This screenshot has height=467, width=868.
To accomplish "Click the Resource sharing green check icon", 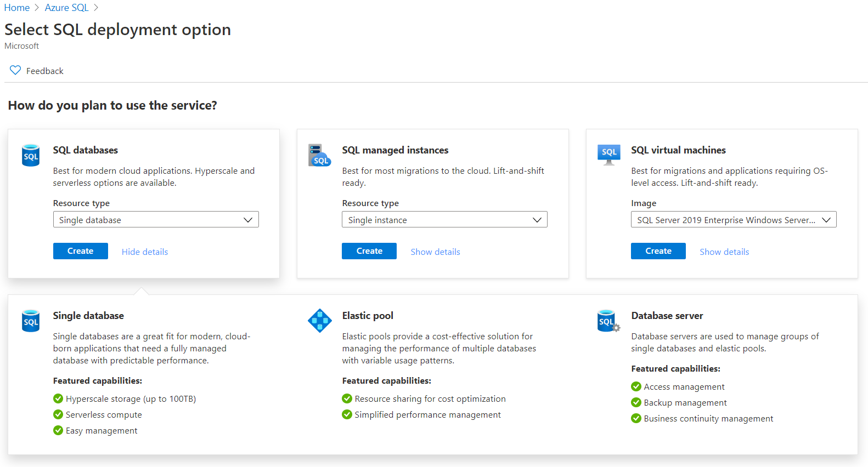I will click(x=347, y=398).
